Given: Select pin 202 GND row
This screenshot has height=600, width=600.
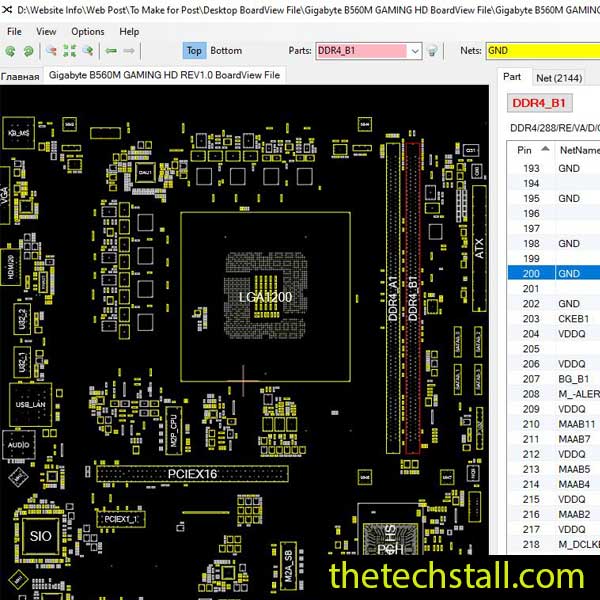Looking at the screenshot, I should (554, 304).
